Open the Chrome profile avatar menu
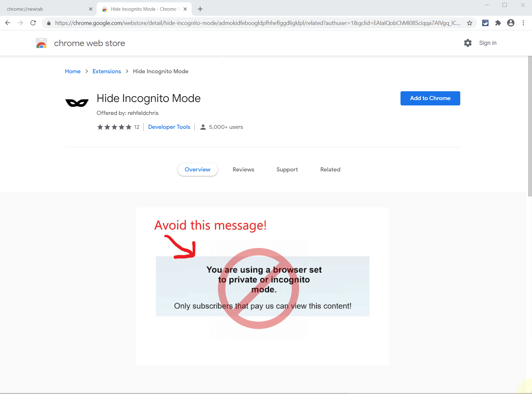 (x=511, y=23)
